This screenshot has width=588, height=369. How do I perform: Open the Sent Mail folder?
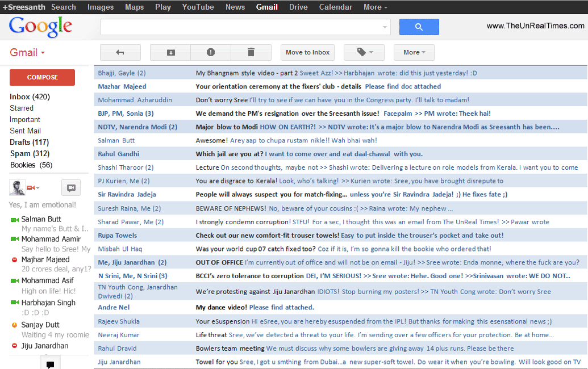coord(25,131)
